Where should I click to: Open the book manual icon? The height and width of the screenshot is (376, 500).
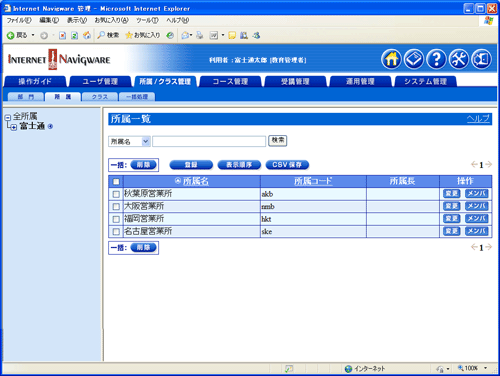pos(414,59)
